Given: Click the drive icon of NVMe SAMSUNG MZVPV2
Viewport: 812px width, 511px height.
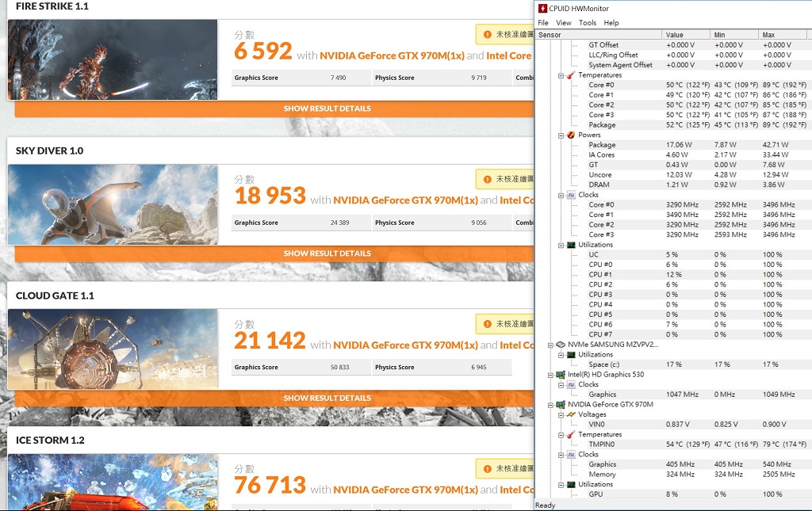Looking at the screenshot, I should (x=561, y=345).
